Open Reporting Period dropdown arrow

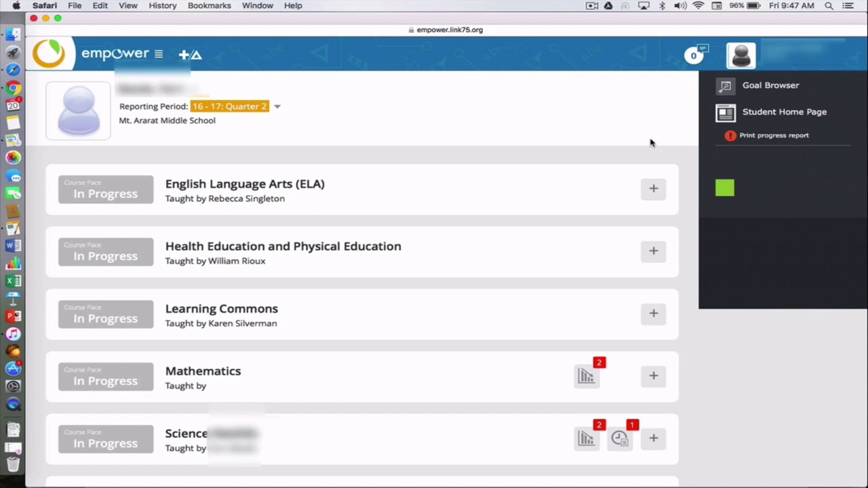coord(277,106)
